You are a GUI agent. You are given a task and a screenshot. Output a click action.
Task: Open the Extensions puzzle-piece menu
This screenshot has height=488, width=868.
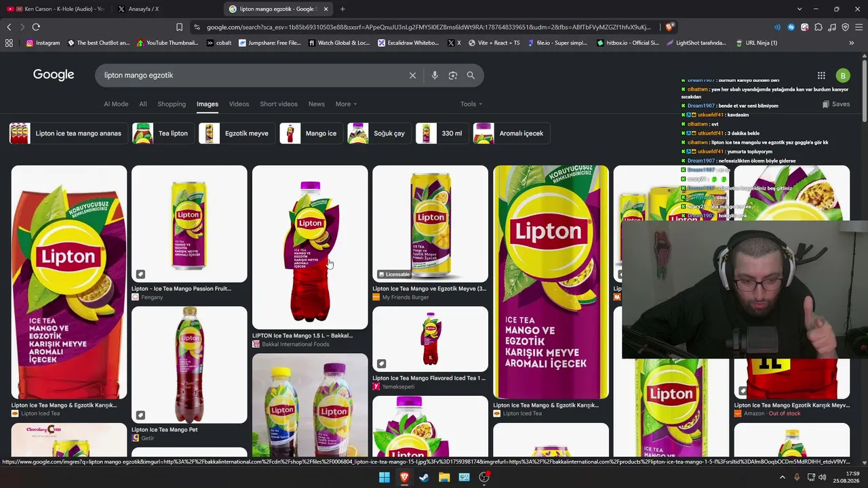pos(818,27)
